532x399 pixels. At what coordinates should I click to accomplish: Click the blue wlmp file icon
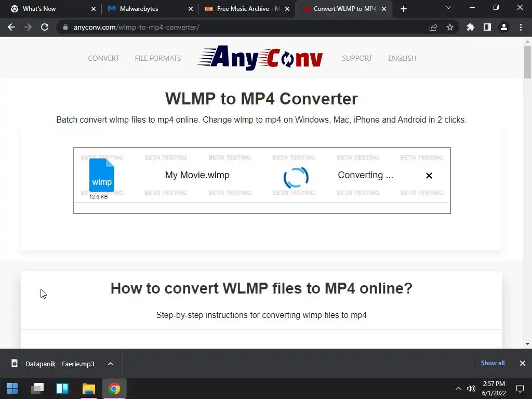click(102, 175)
